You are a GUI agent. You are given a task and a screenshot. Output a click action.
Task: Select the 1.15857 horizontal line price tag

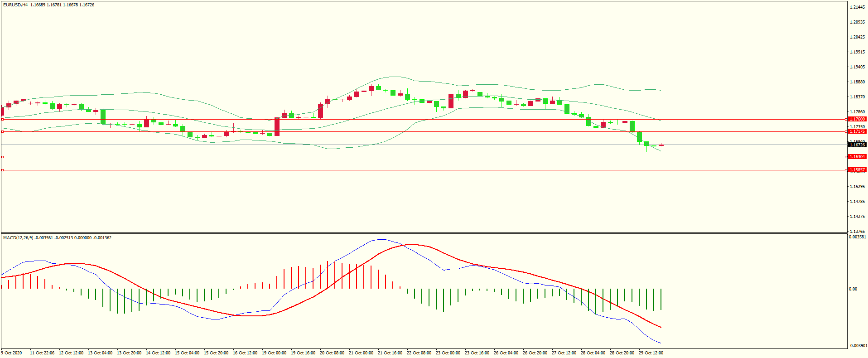(x=857, y=170)
